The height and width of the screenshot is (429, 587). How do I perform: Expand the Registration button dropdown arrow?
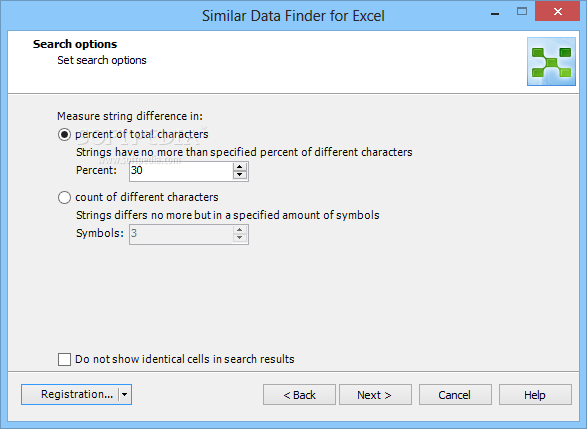click(x=125, y=395)
